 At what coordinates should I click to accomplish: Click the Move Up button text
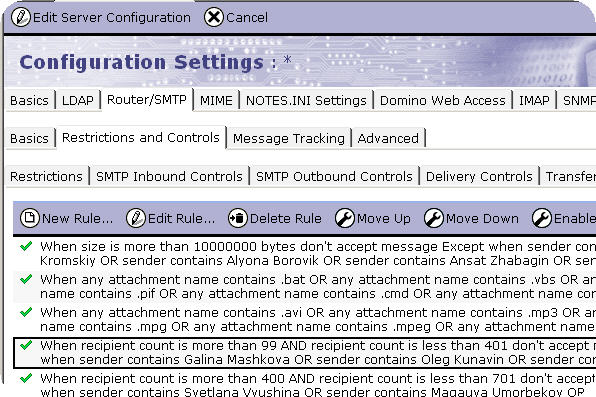pyautogui.click(x=384, y=219)
